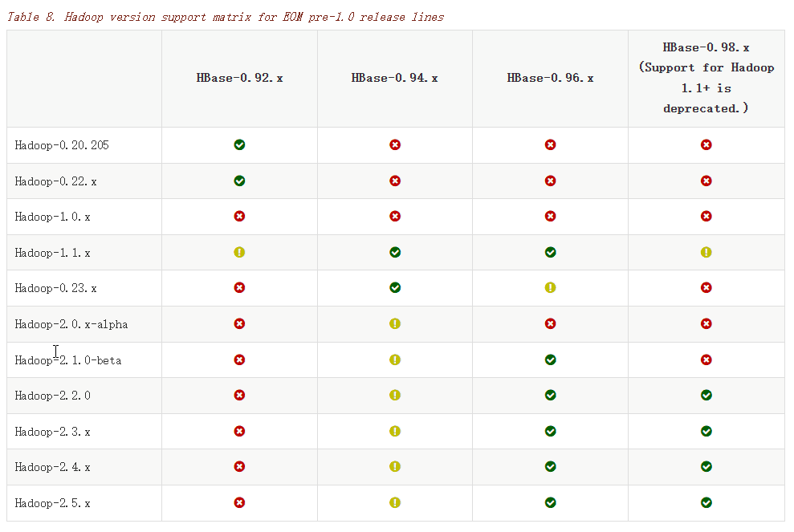Viewport: 794px width, 532px height.
Task: Click the HBase-0.94.x column header
Action: [x=394, y=78]
